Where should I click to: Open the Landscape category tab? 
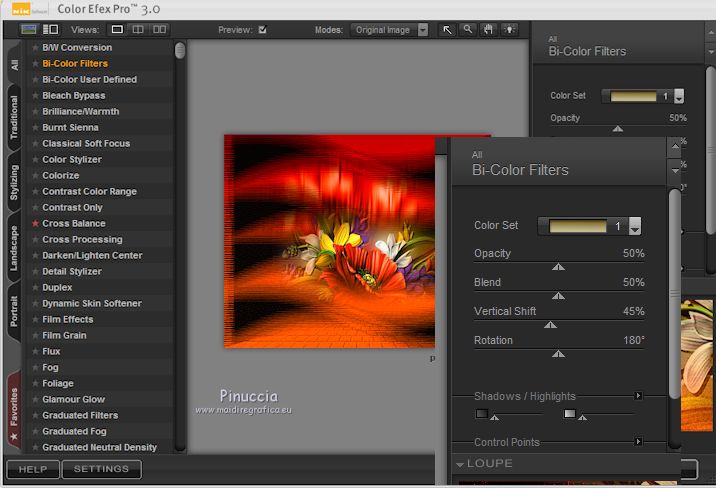coord(15,248)
